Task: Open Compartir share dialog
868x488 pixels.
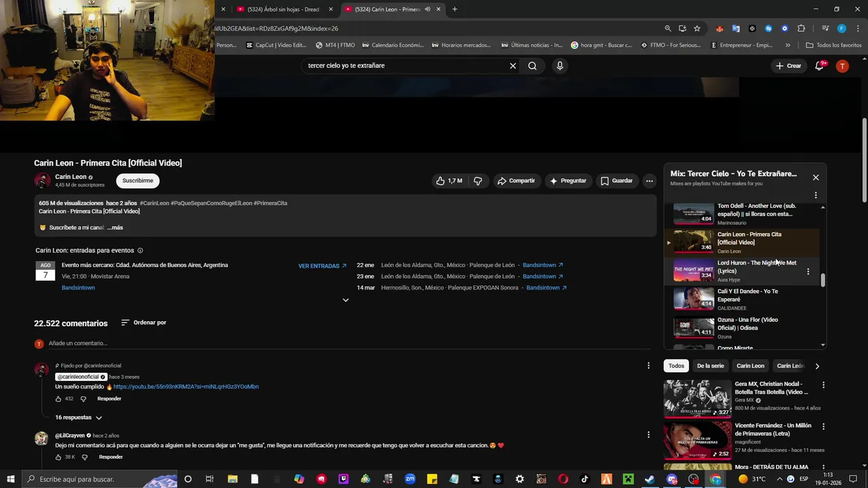Action: click(x=516, y=181)
